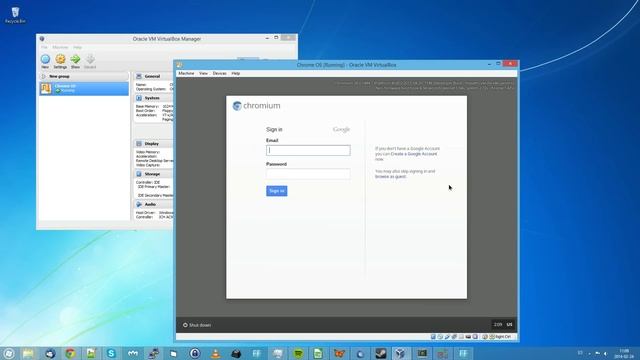Click the New machine icon in VirtualBox Manager
640x360 pixels.
tap(45, 59)
